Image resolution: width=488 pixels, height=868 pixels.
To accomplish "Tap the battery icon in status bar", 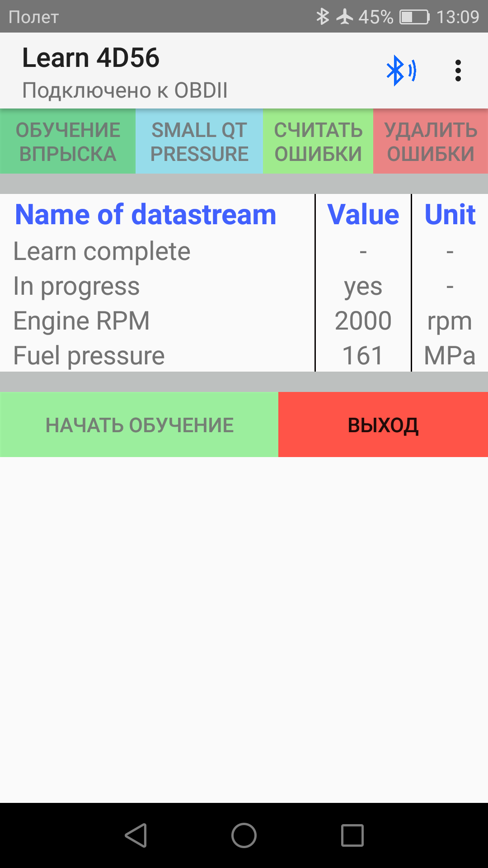I will [x=414, y=17].
